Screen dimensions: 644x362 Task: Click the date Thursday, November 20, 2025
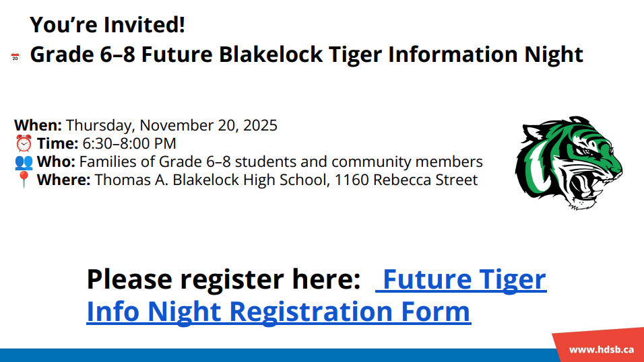tap(171, 125)
